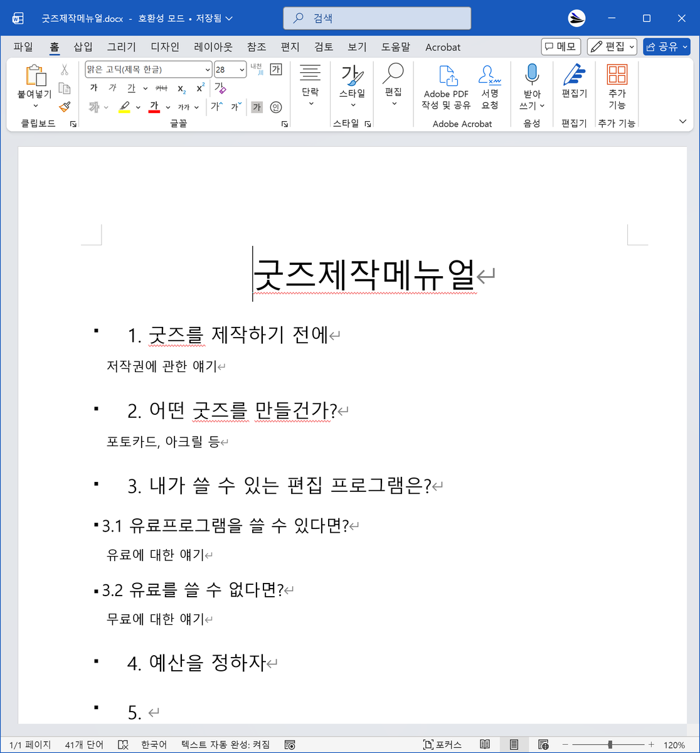Toggle bold formatting
Viewport: 700px width, 753px height.
click(93, 88)
